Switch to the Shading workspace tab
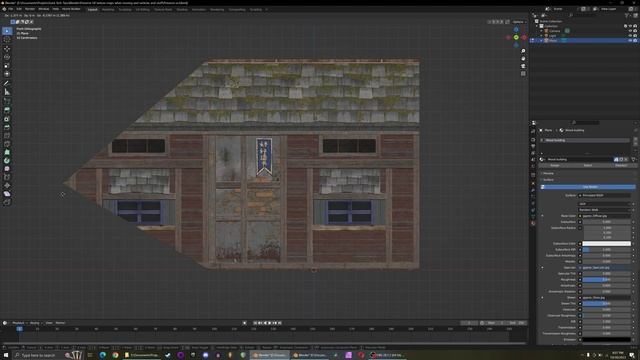 tap(182, 9)
